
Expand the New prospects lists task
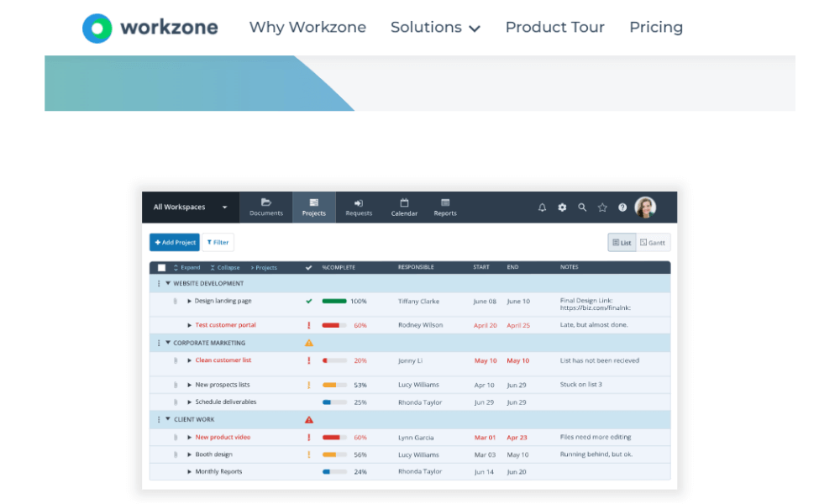[189, 385]
